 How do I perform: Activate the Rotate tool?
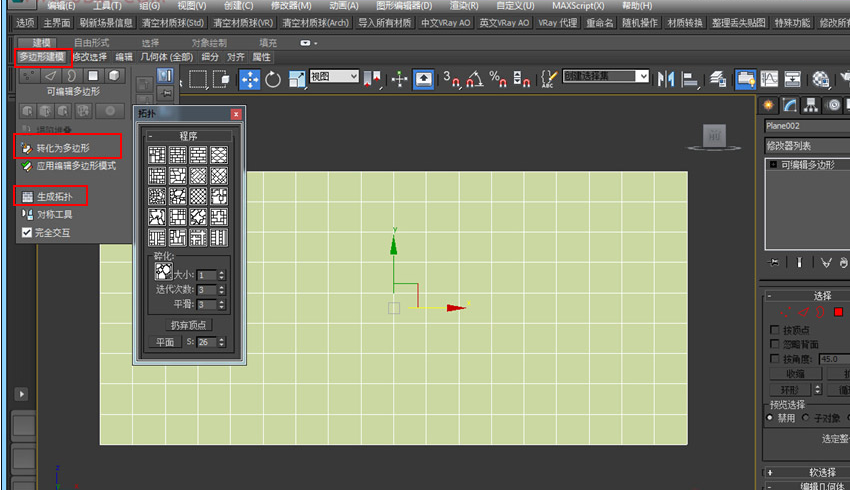pos(273,79)
